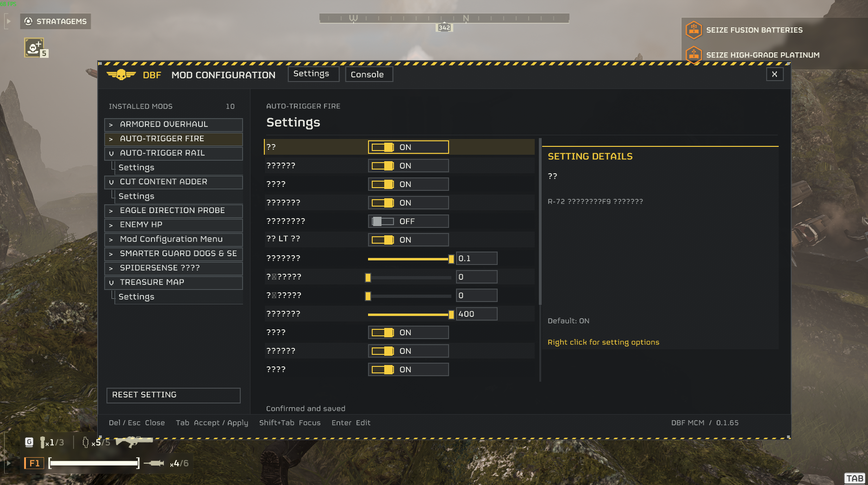
Task: Click the winged skull DBF logo
Action: (121, 75)
